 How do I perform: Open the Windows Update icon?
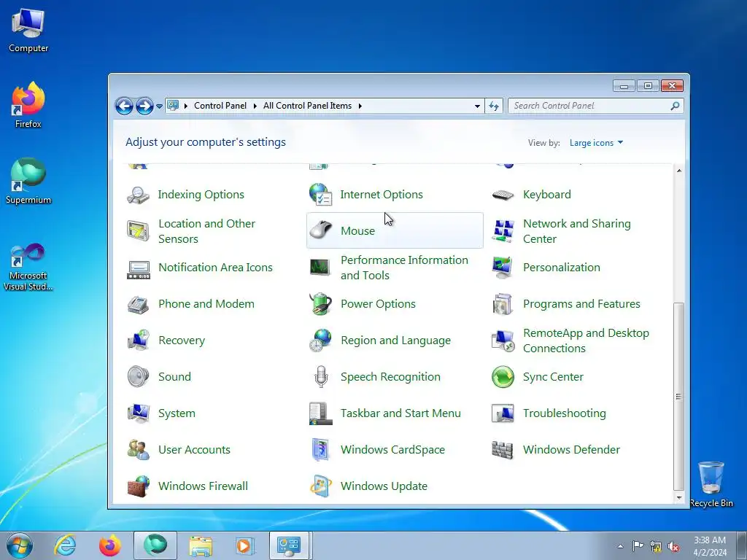pyautogui.click(x=321, y=486)
